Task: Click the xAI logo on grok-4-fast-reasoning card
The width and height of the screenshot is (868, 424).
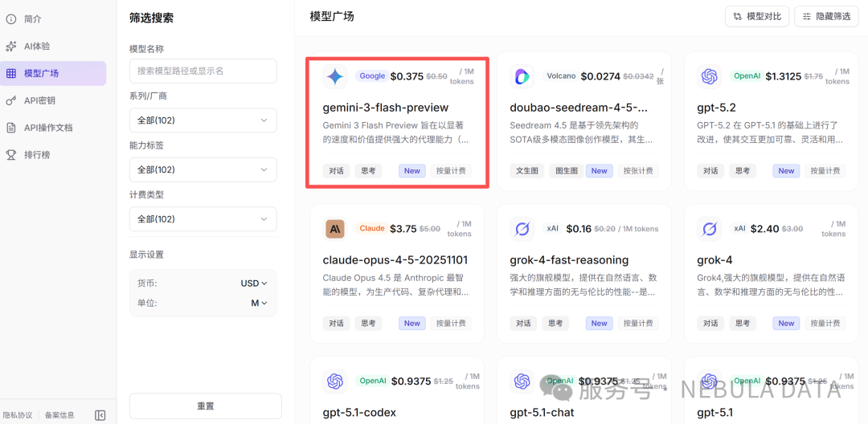Action: pos(522,228)
